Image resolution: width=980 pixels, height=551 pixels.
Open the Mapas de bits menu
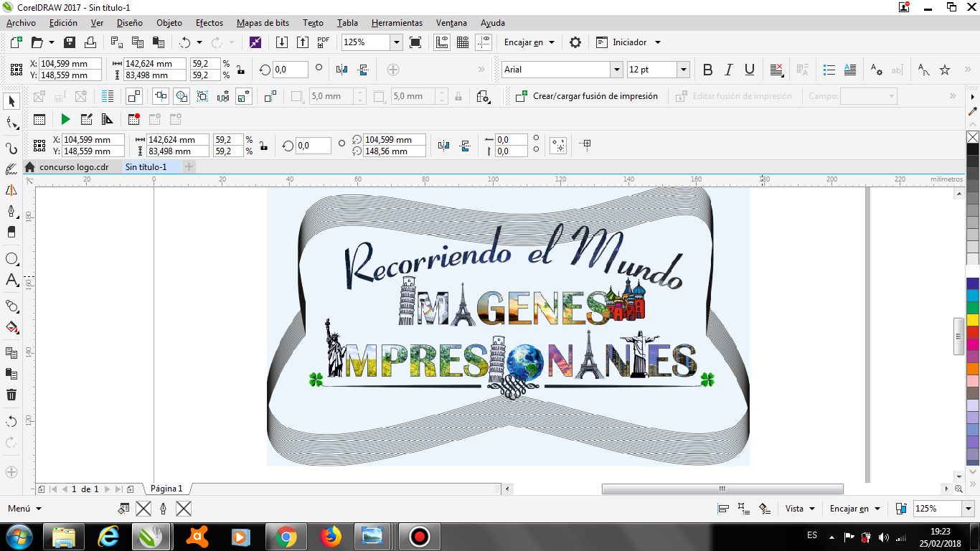pos(263,23)
